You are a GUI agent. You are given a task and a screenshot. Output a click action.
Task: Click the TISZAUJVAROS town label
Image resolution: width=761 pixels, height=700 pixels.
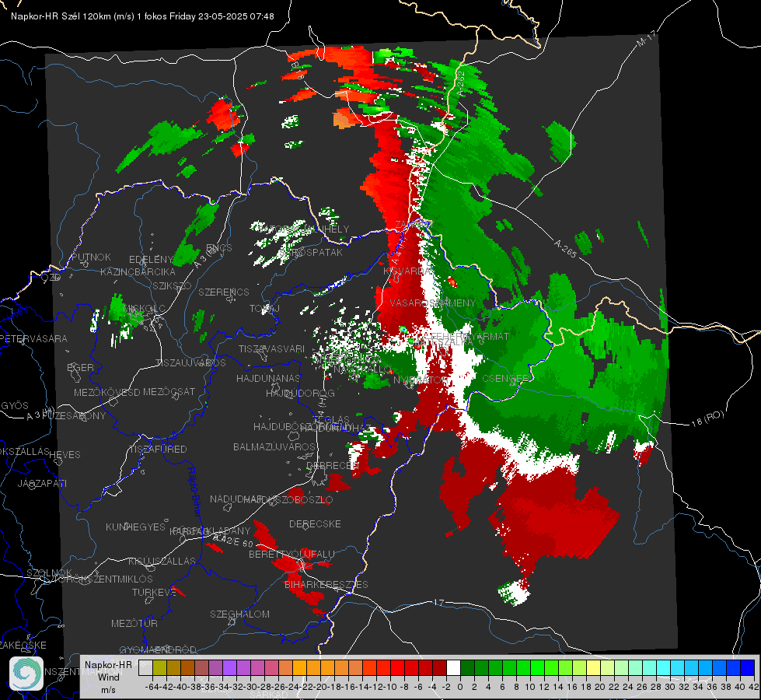190,363
